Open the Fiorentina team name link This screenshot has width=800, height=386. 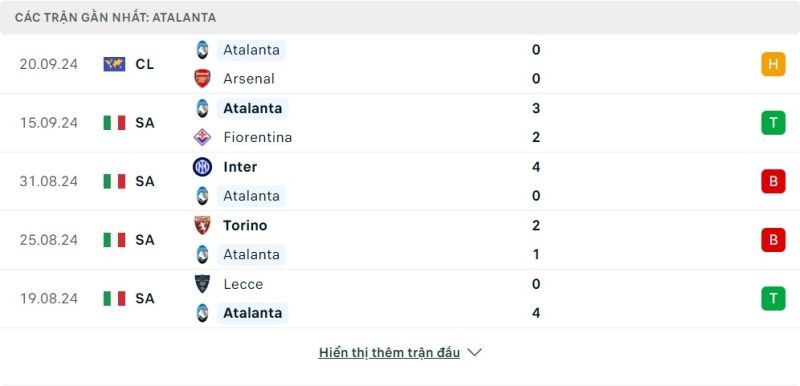258,137
